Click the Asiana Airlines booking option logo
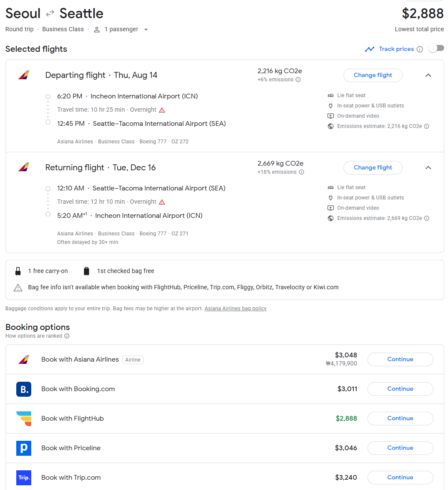This screenshot has width=448, height=490. [24, 359]
